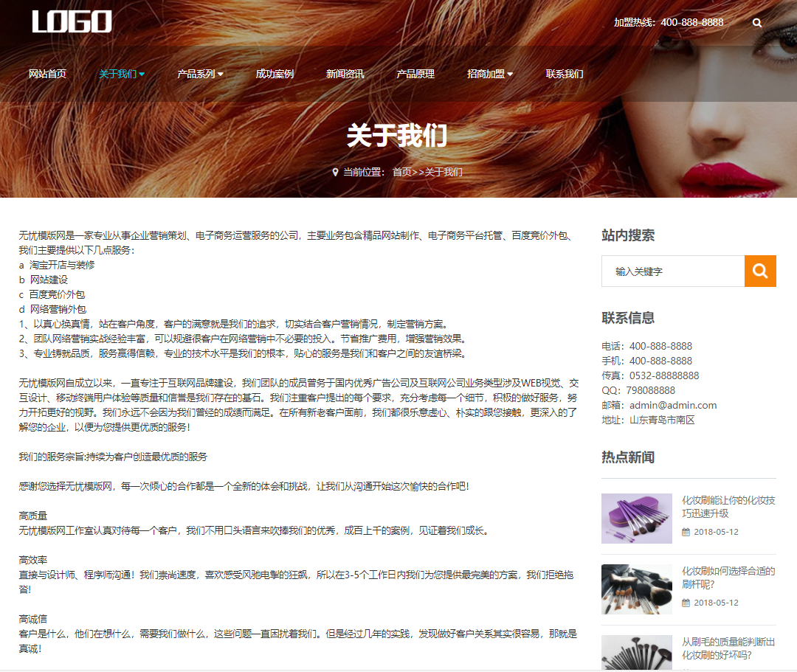Viewport: 797px width, 672px height.
Task: Click the location pin icon near breadcrumb
Action: pyautogui.click(x=335, y=172)
